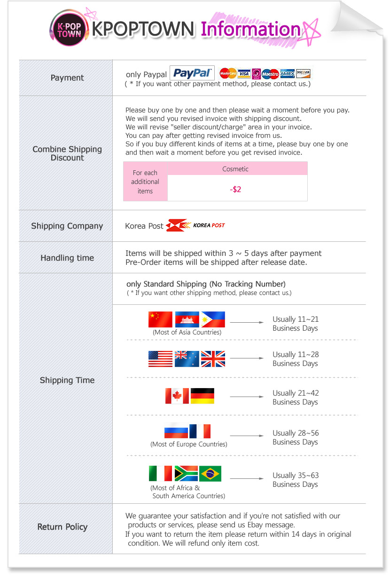Viewport: 390px width, 588px height.
Task: Click the Korea Post logo
Action: [196, 225]
